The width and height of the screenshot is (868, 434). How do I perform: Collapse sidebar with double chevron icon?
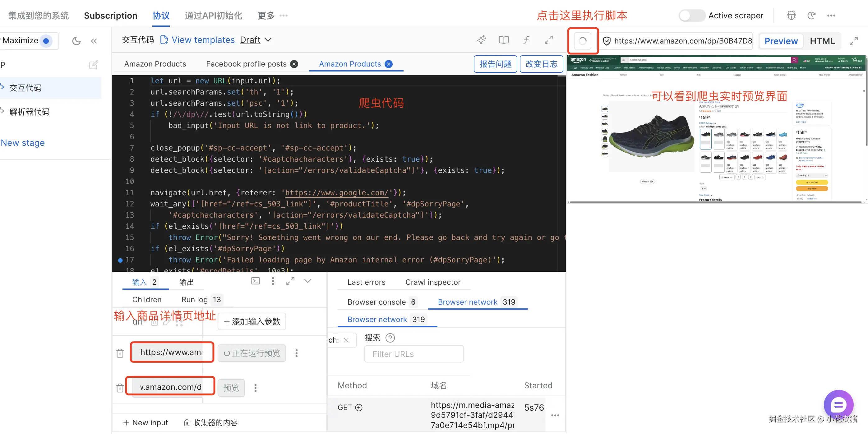click(94, 41)
